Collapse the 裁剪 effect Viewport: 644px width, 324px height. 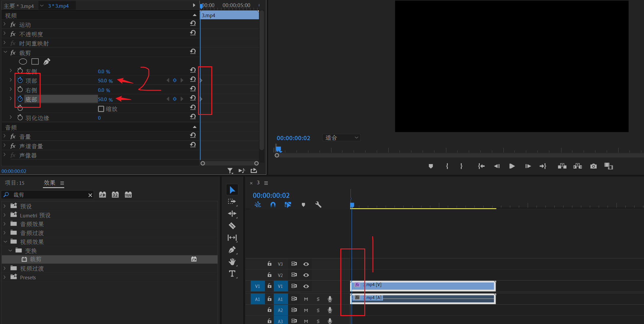[x=5, y=52]
